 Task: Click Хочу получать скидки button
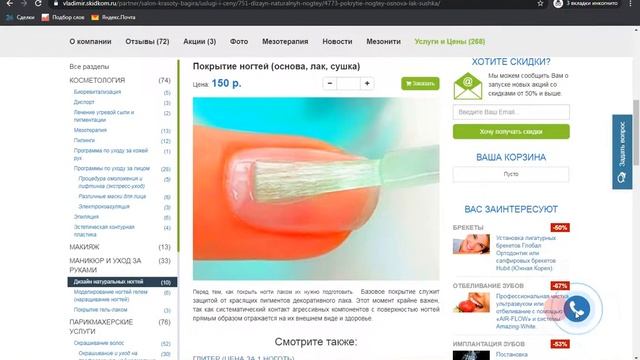click(511, 132)
